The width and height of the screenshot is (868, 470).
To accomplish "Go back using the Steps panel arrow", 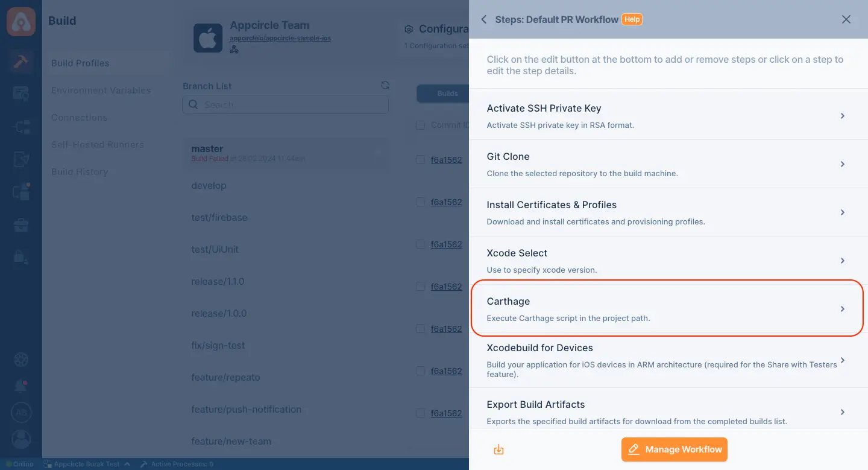I will pos(483,19).
